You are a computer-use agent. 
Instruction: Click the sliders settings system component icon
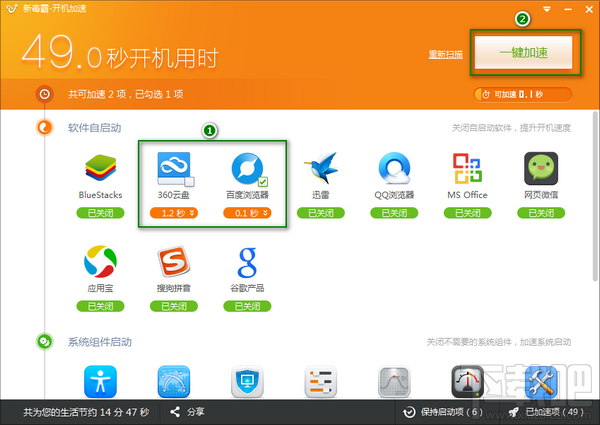pyautogui.click(x=321, y=381)
